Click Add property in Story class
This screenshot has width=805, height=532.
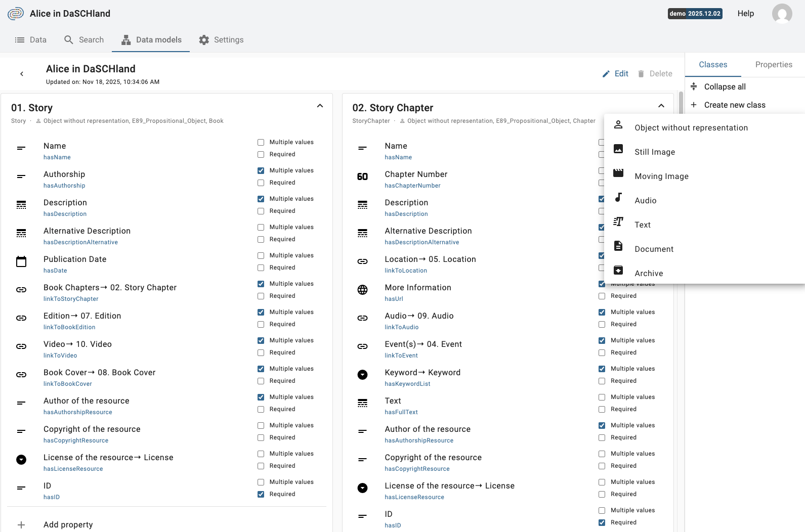click(x=68, y=524)
